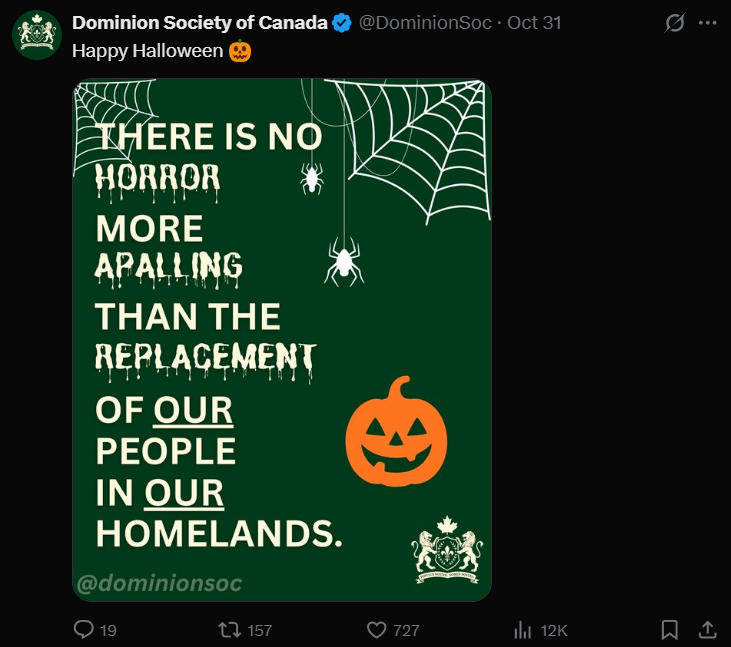Open the Oct 31 timestamp link

pos(534,23)
